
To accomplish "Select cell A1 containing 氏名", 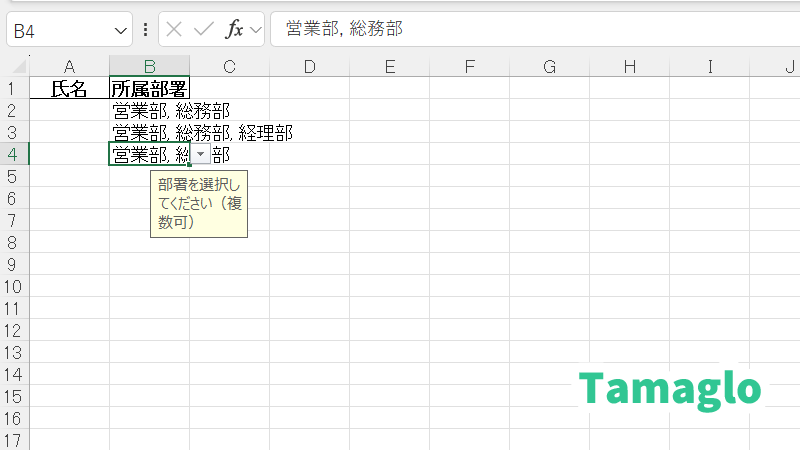I will [x=69, y=88].
